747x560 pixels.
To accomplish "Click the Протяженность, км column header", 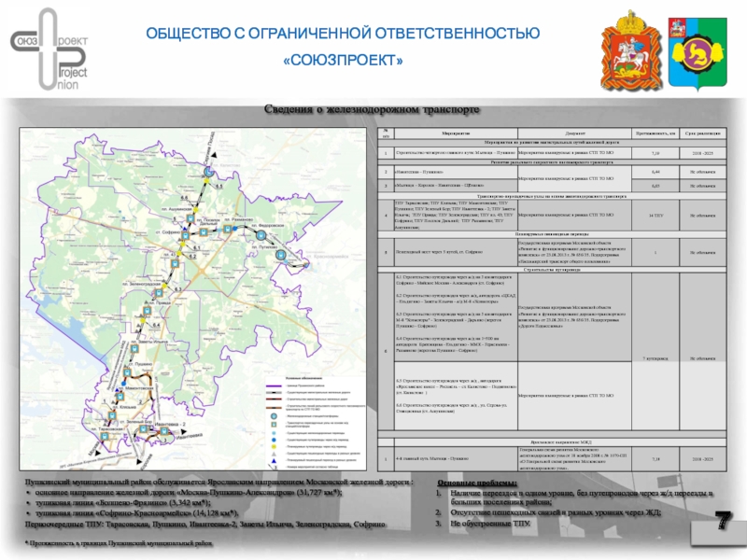I will click(x=655, y=133).
